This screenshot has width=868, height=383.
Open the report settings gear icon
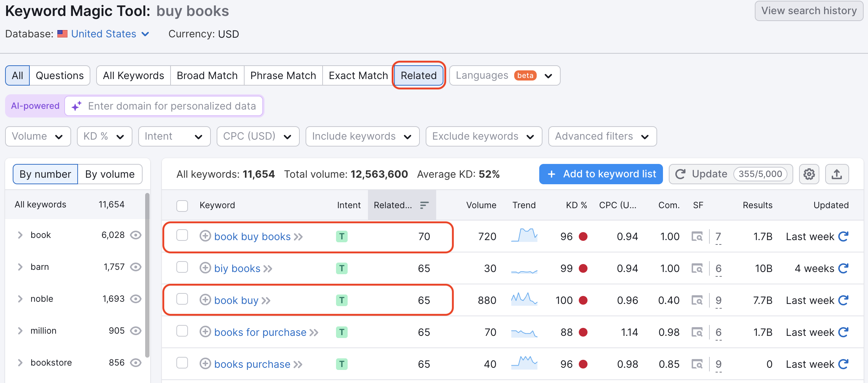pos(809,174)
